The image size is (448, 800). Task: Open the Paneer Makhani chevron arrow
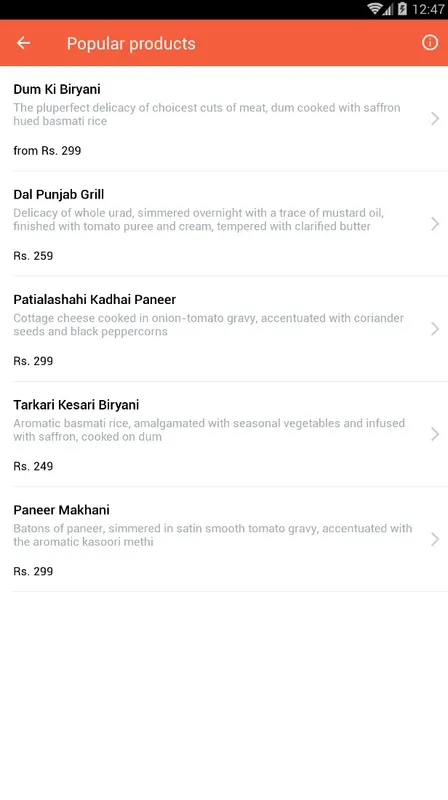coord(435,539)
